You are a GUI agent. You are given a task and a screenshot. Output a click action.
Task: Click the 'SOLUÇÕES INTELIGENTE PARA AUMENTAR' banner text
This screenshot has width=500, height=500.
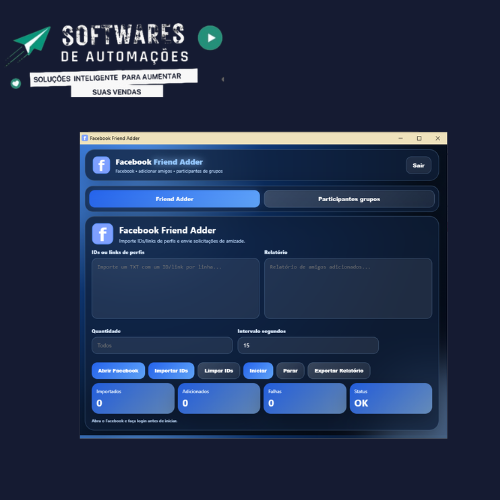pos(107,78)
